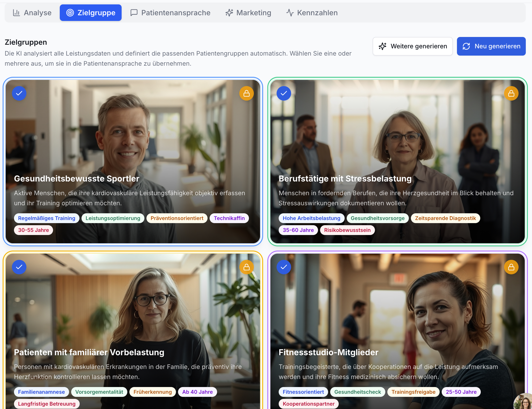This screenshot has width=532, height=409.
Task: Click the Gesundheitsvorsorge tag
Action: 378,218
